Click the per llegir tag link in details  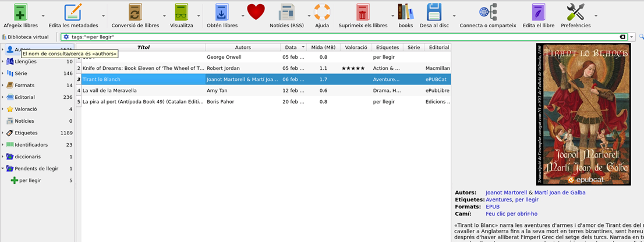526,200
